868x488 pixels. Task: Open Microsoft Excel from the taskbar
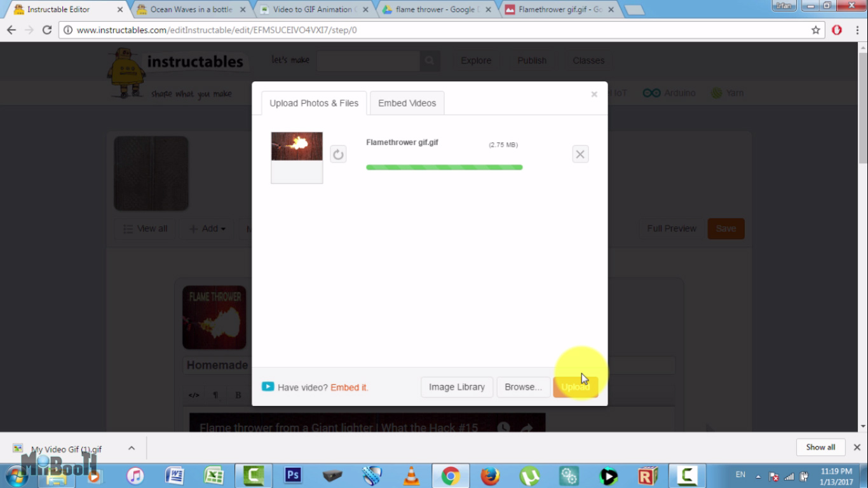(214, 475)
